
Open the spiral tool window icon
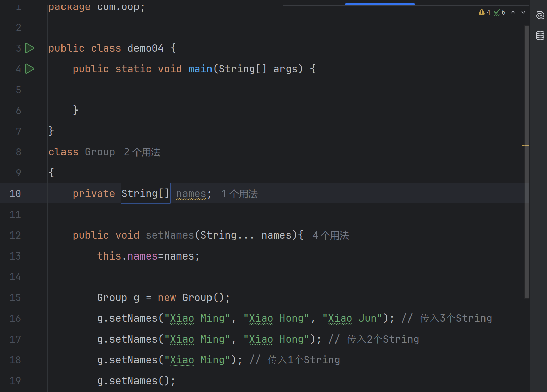(540, 15)
